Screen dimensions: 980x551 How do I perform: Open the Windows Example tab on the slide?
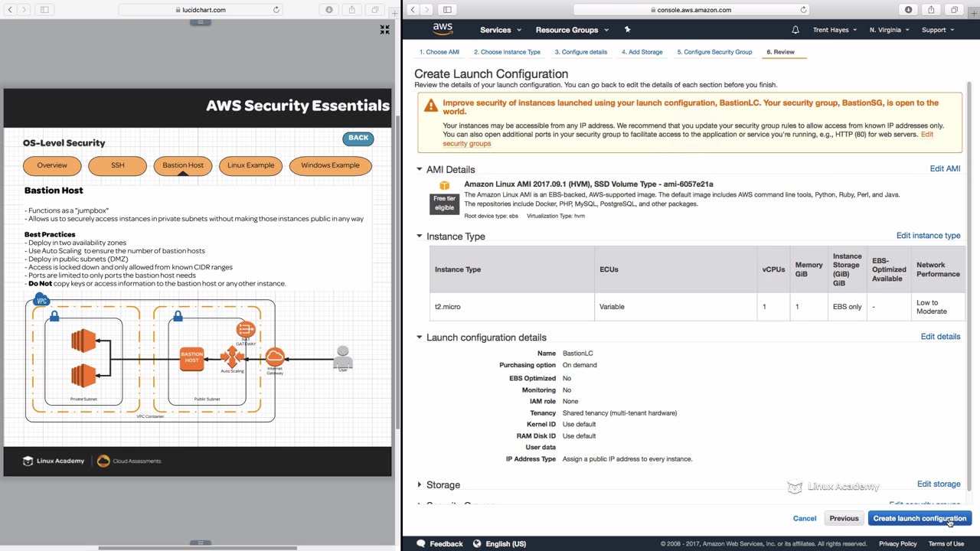(330, 165)
